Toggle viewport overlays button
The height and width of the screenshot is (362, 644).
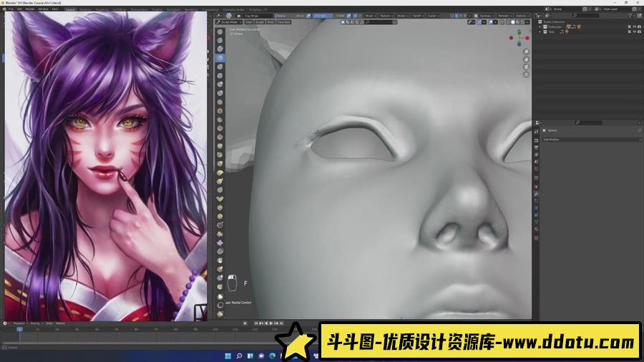tap(490, 21)
